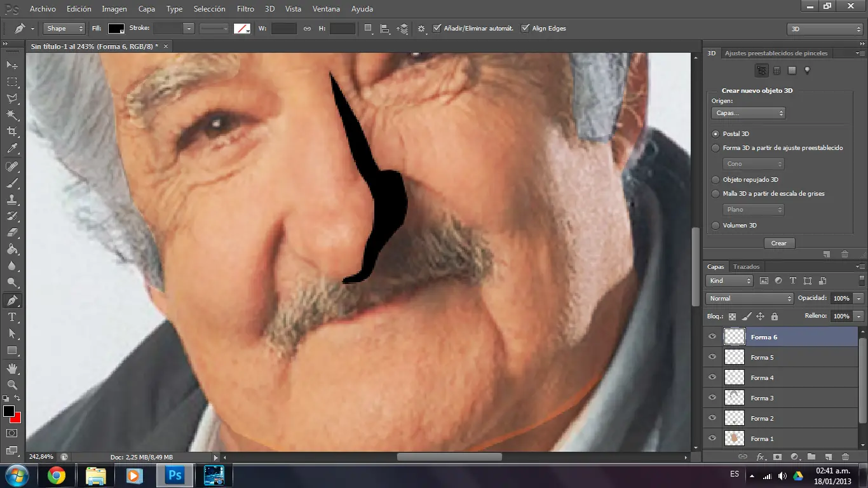The height and width of the screenshot is (488, 868).
Task: Select the Pen tool in toolbar
Action: coord(12,300)
